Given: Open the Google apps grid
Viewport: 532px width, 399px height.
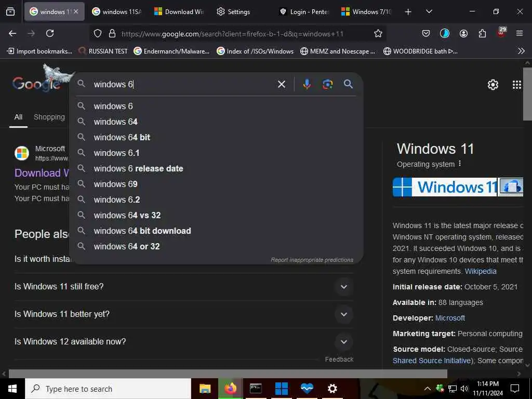Looking at the screenshot, I should point(517,85).
